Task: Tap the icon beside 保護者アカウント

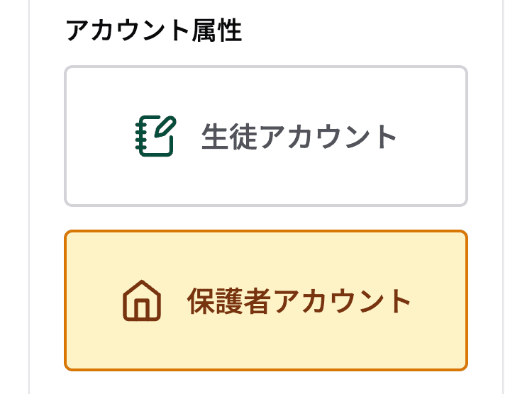Action: point(142,301)
